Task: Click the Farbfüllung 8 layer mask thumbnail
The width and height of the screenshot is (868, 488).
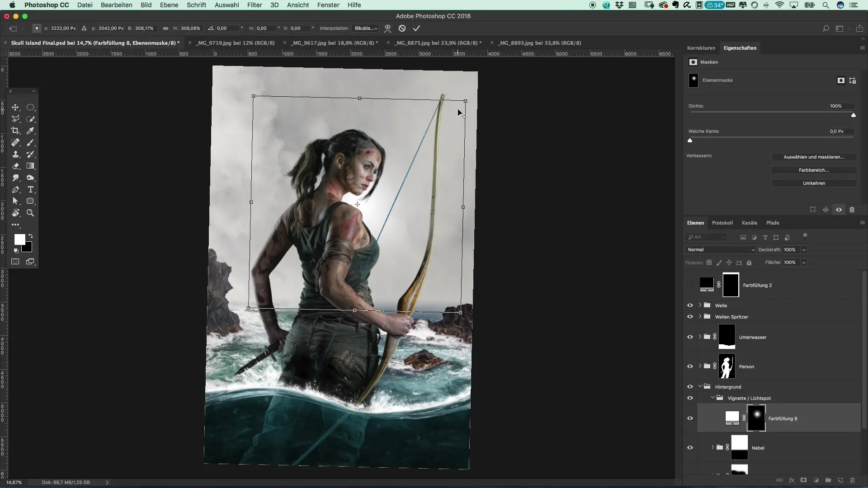Action: 756,418
